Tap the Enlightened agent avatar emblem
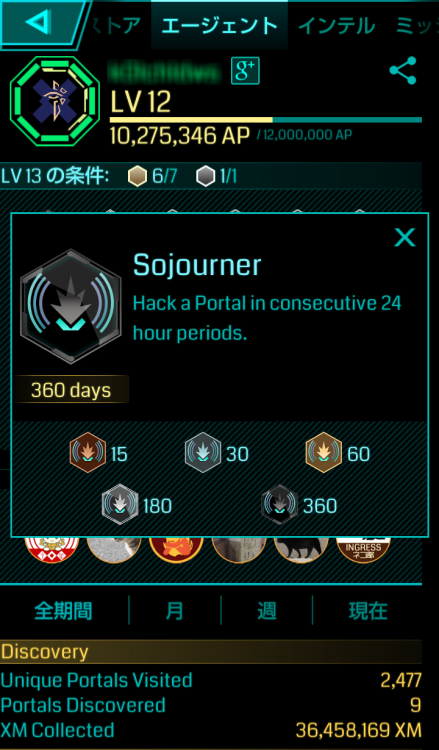This screenshot has height=750, width=439. (x=55, y=101)
